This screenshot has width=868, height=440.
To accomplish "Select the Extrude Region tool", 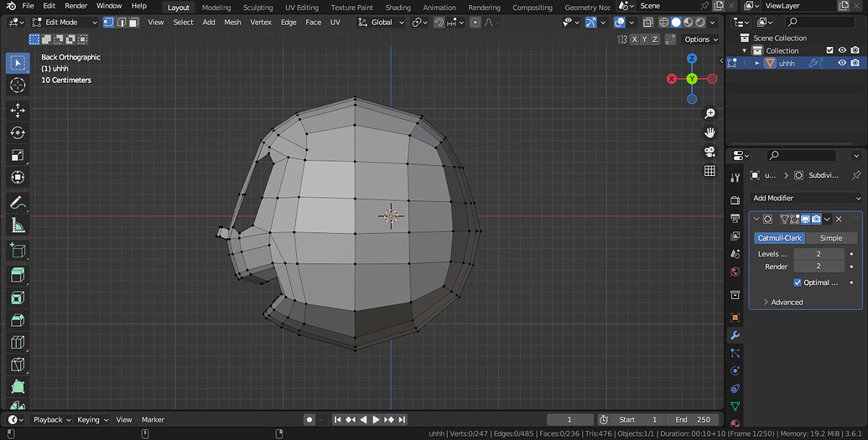I will pyautogui.click(x=18, y=275).
